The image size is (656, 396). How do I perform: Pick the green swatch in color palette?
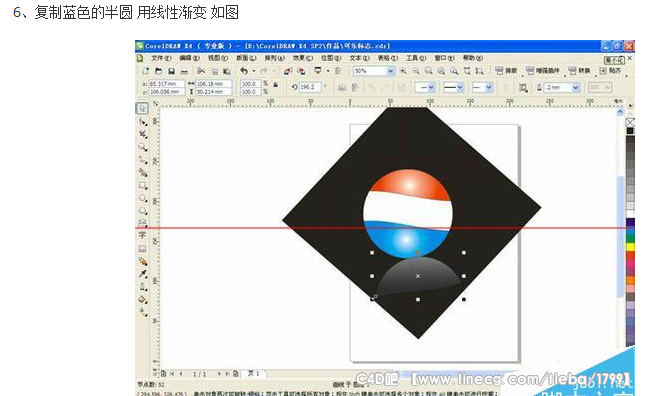tap(630, 239)
